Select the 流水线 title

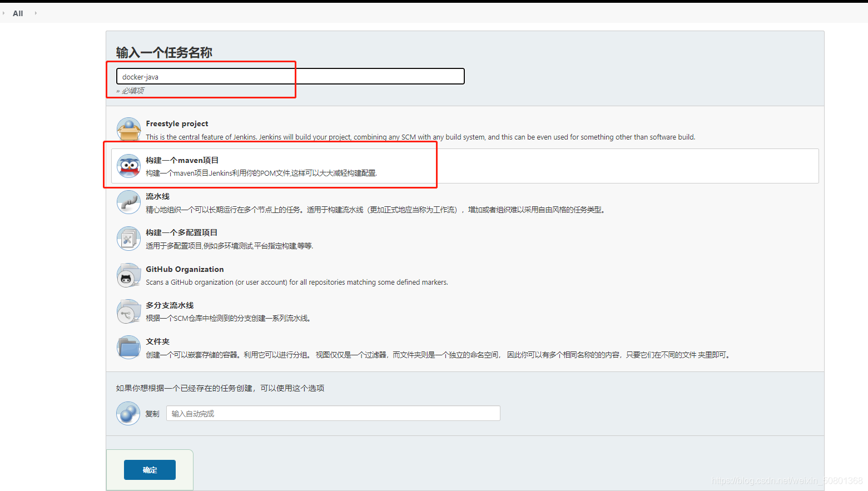[x=157, y=196]
